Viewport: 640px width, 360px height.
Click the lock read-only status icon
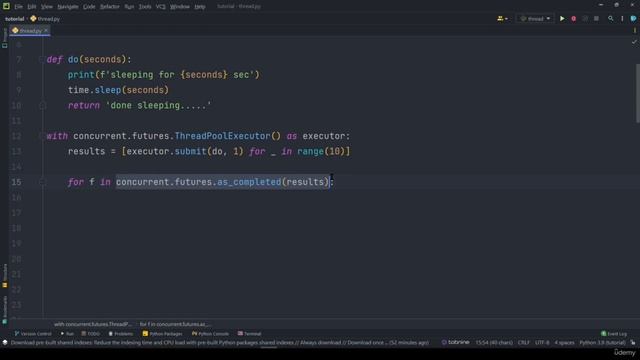click(x=633, y=342)
